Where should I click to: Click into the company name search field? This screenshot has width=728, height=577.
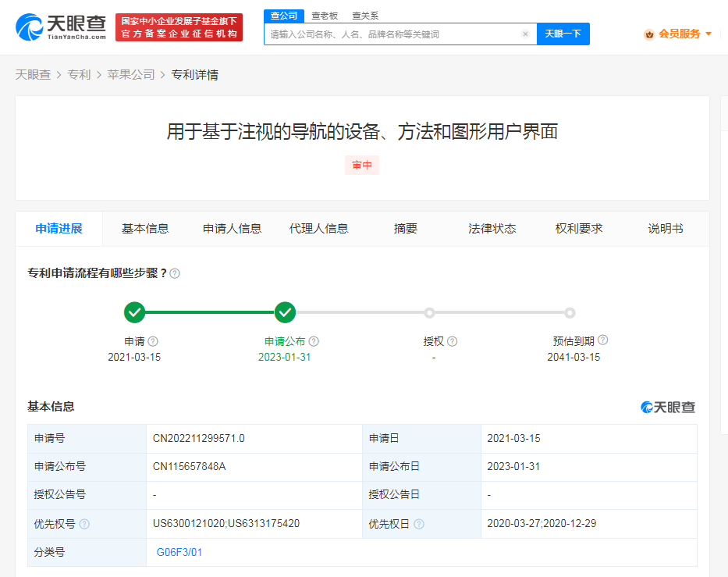(x=390, y=34)
